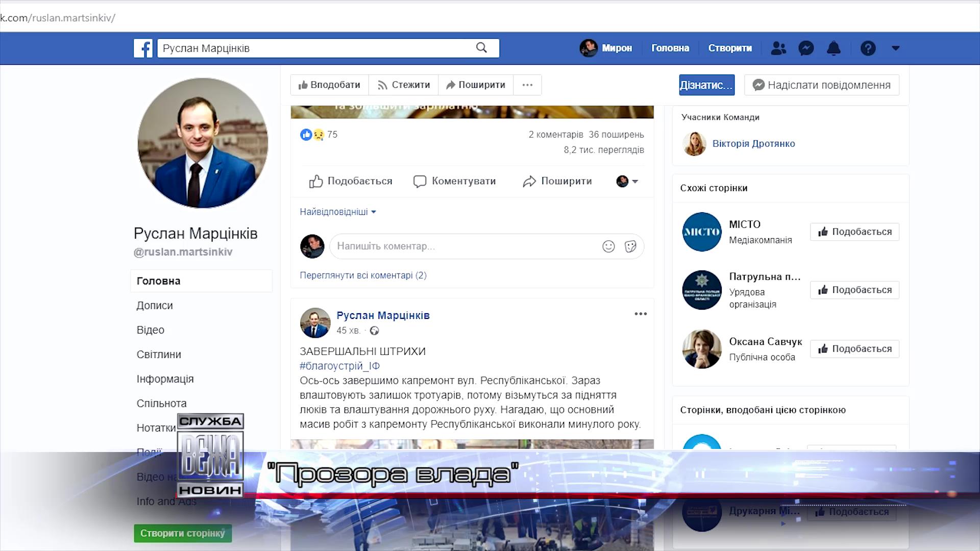Like the Патрульна п... page
Image resolution: width=980 pixels, height=551 pixels.
click(x=854, y=290)
